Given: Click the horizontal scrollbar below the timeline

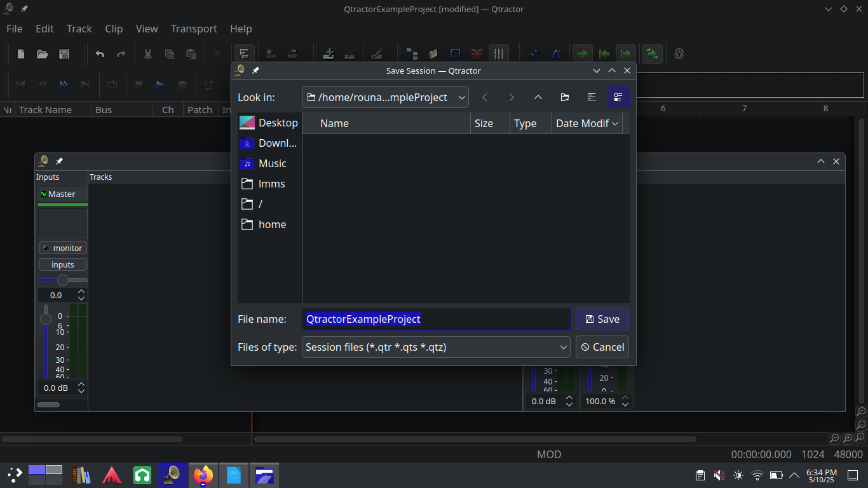Looking at the screenshot, I should (475, 438).
